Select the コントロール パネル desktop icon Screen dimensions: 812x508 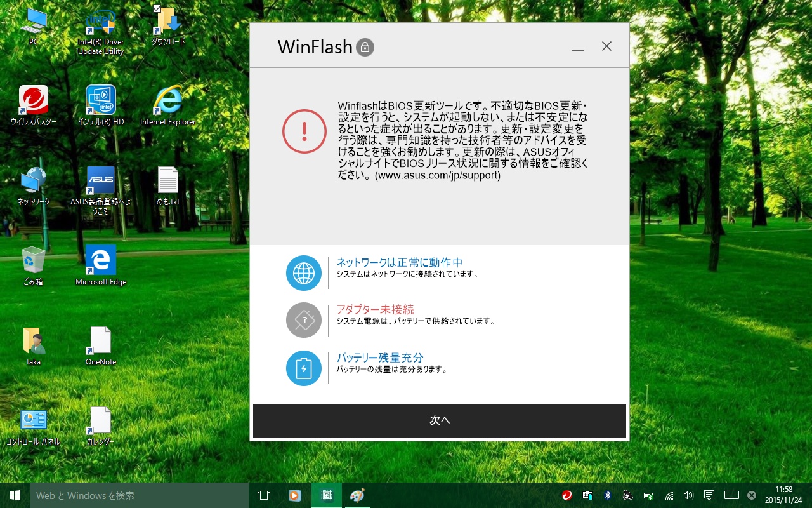click(x=33, y=426)
